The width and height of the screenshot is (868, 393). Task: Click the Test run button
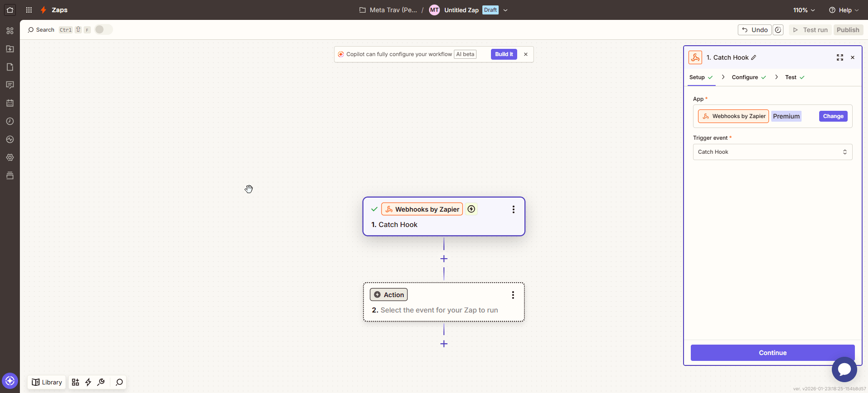[x=810, y=30]
